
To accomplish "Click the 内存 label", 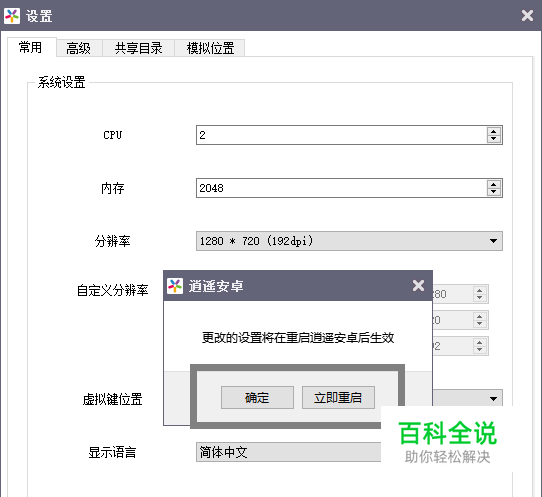I will pyautogui.click(x=113, y=188).
